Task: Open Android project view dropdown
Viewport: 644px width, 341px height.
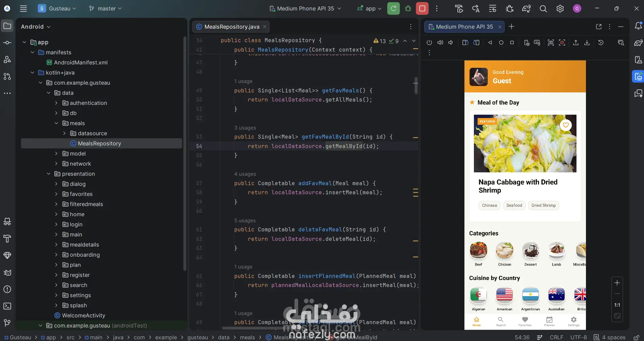Action: tap(35, 27)
